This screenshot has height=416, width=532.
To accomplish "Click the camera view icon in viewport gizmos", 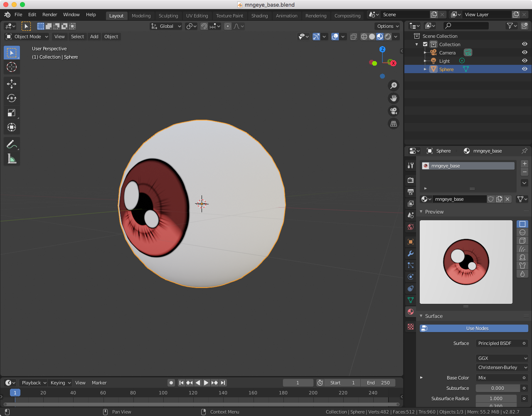I will pyautogui.click(x=393, y=111).
